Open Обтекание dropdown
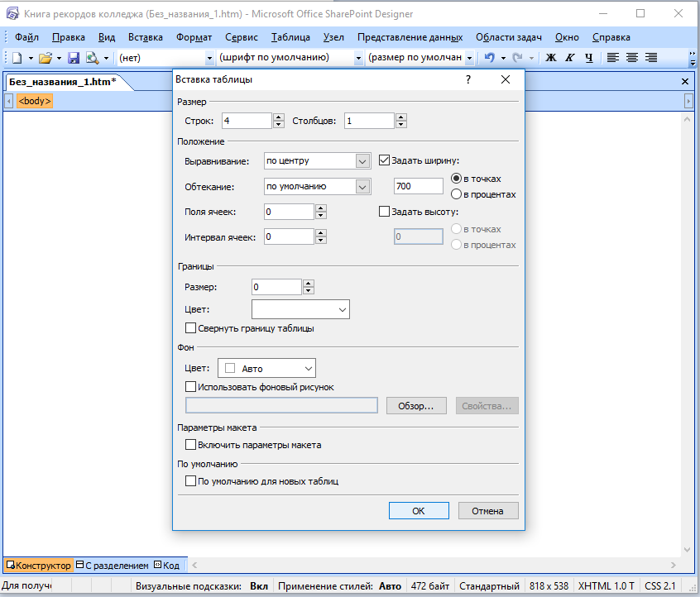The width and height of the screenshot is (700, 597). tap(362, 187)
